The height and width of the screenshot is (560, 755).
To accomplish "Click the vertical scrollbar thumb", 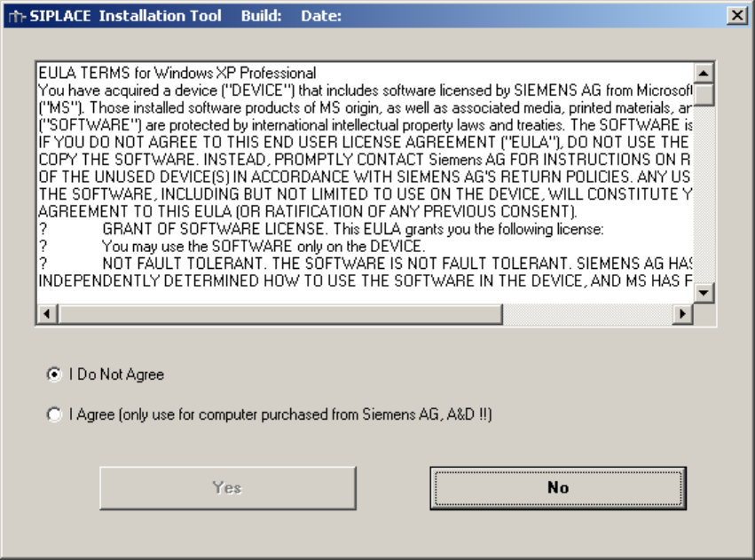I will tap(704, 94).
